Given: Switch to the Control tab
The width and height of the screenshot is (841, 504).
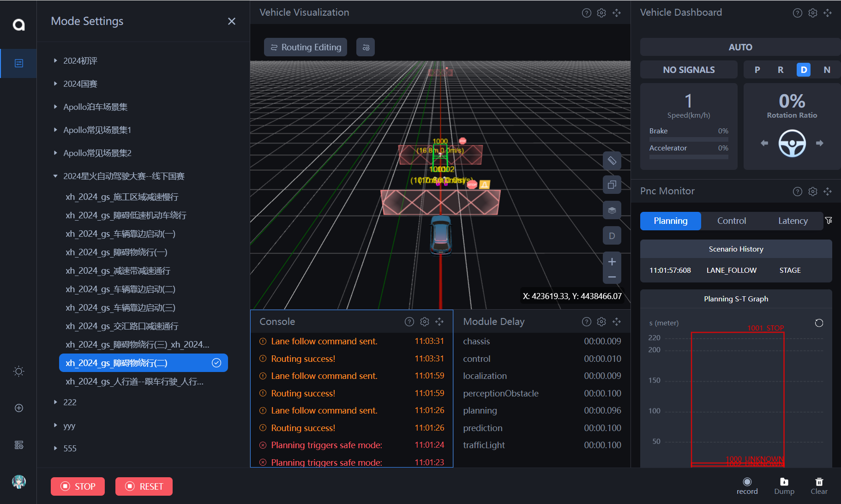Looking at the screenshot, I should pyautogui.click(x=731, y=221).
